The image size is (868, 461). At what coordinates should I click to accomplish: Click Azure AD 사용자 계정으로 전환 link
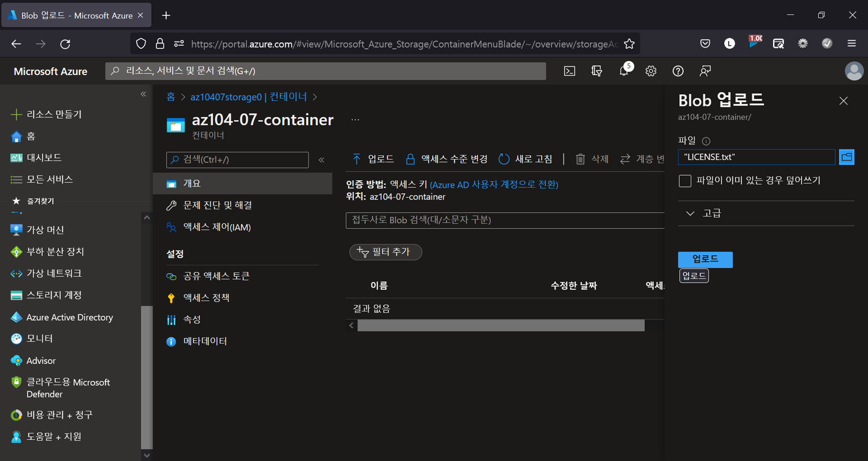pos(494,184)
